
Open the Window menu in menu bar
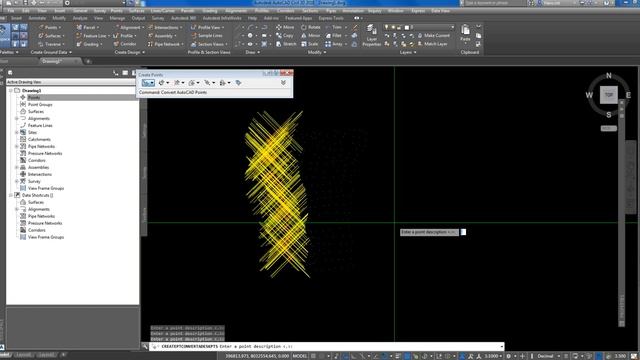coord(396,11)
